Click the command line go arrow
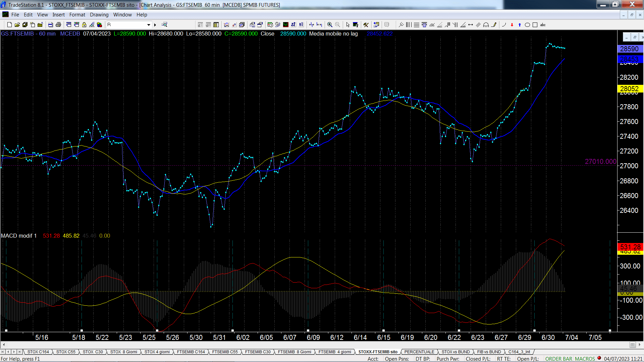 pos(155,25)
